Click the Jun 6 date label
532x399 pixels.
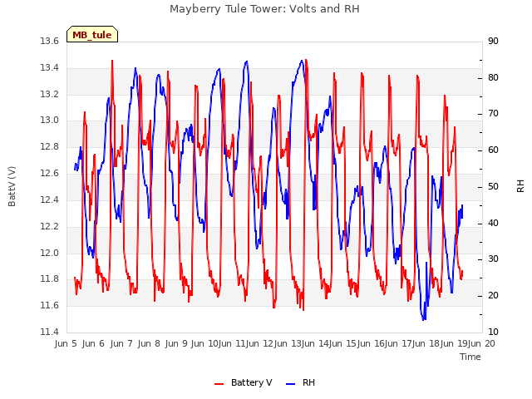coord(93,343)
